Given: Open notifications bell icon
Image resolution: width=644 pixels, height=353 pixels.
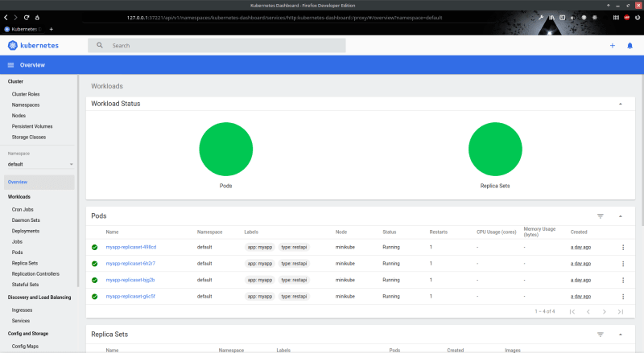Looking at the screenshot, I should pyautogui.click(x=630, y=46).
